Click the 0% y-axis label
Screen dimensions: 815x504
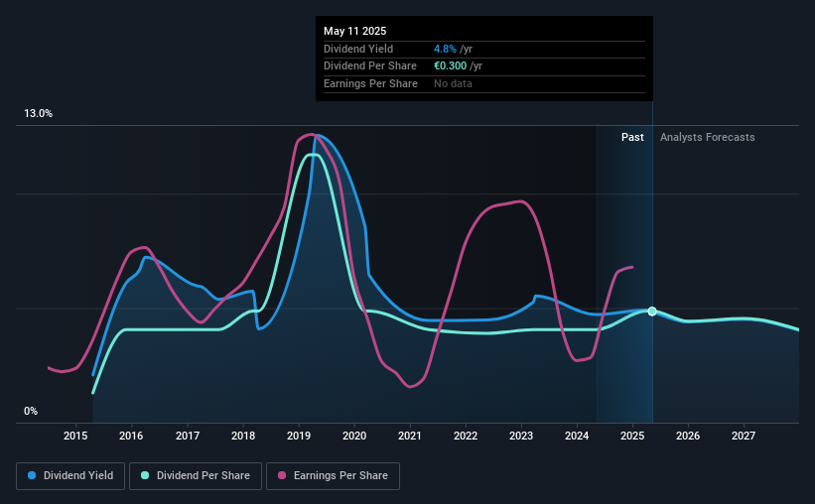point(31,411)
